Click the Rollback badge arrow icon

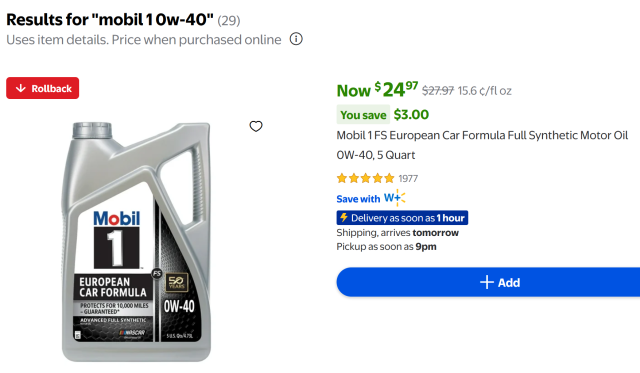[x=21, y=88]
